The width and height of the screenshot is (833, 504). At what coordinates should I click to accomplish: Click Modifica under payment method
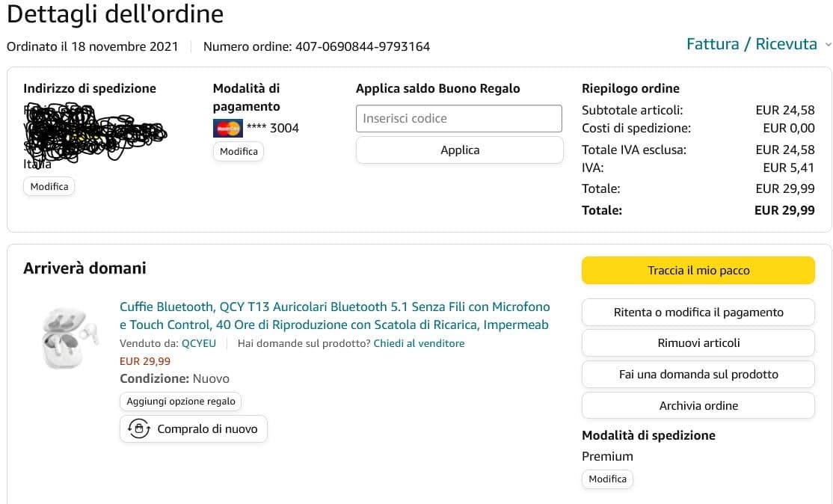239,151
